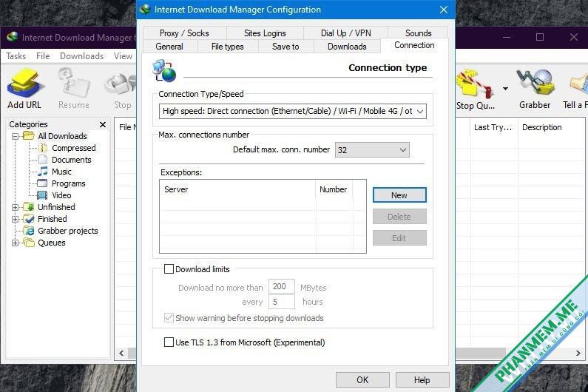Click the Description column header

click(x=551, y=127)
